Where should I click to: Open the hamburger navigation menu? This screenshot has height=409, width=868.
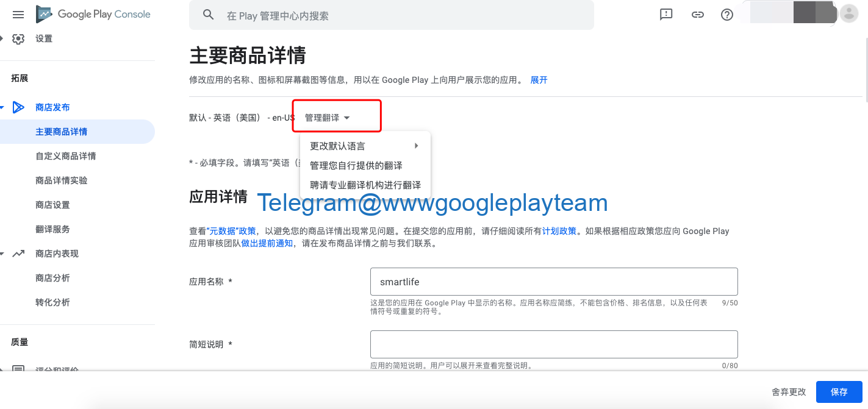(x=18, y=15)
